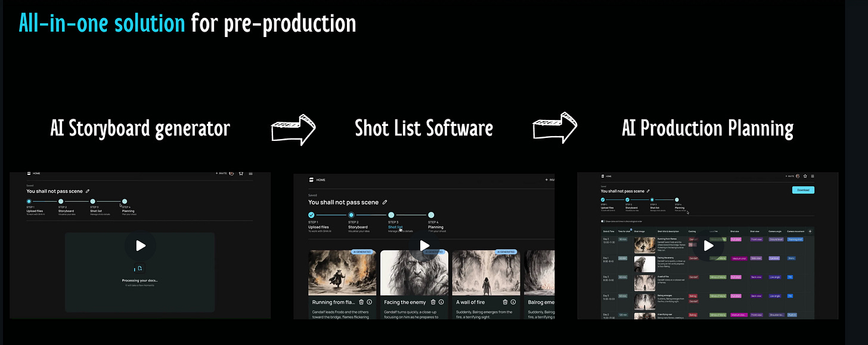Open the 'A wall of fire' storyboard image

(486, 272)
